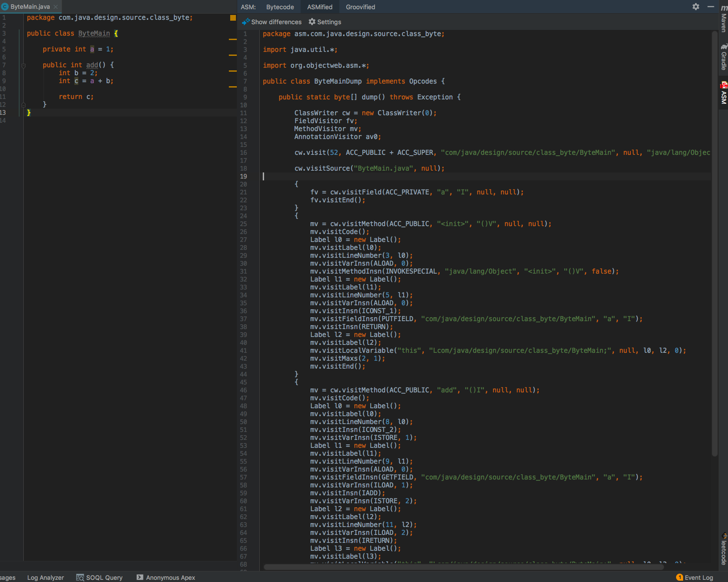The image size is (728, 582).
Task: Click the first warning stripe mark in editor
Action: [233, 40]
